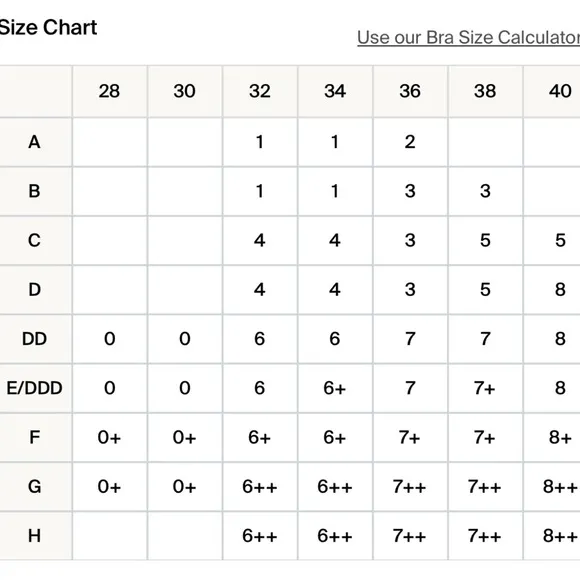Click 8++ in the H row
This screenshot has height=580, width=580.
[560, 536]
